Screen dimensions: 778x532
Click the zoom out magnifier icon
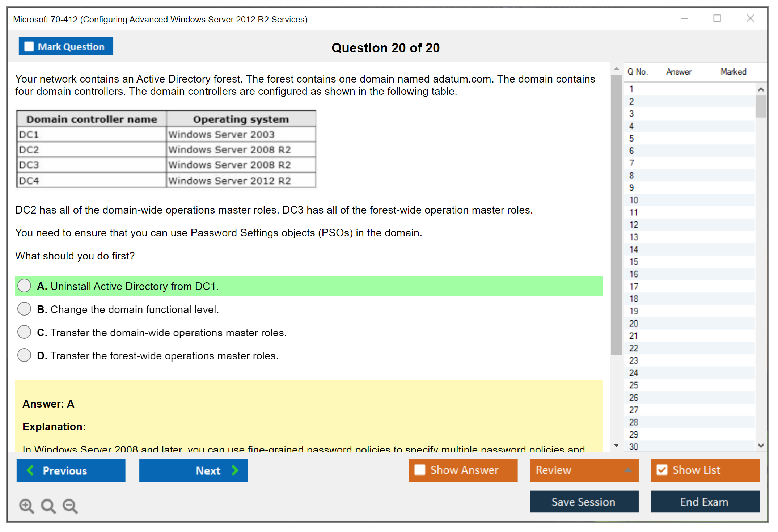(70, 506)
